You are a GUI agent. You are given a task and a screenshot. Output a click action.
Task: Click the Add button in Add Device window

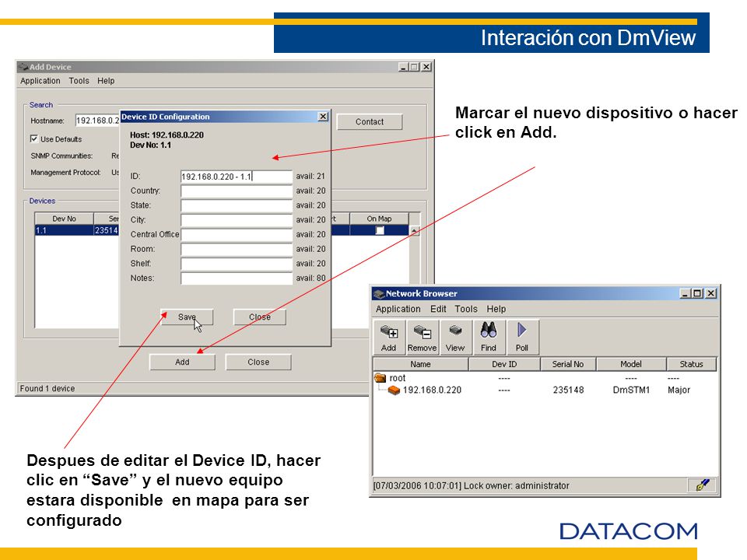(182, 362)
